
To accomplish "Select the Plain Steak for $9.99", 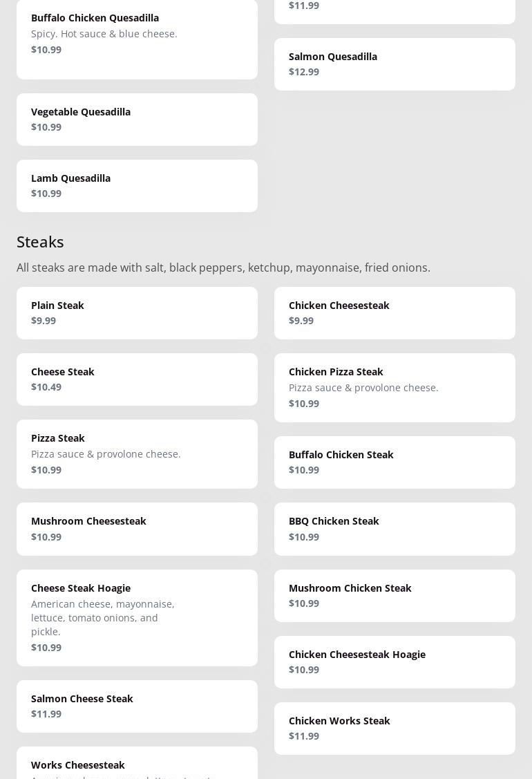I will [x=137, y=313].
